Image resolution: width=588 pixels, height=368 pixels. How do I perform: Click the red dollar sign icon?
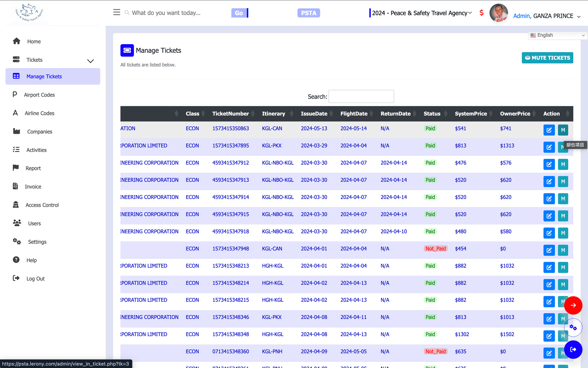pyautogui.click(x=481, y=13)
